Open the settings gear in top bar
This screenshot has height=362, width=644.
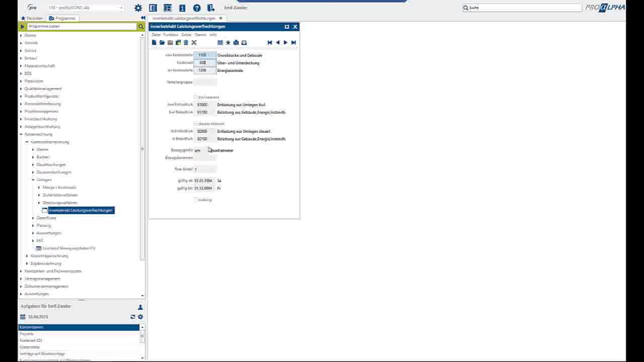pos(138,8)
